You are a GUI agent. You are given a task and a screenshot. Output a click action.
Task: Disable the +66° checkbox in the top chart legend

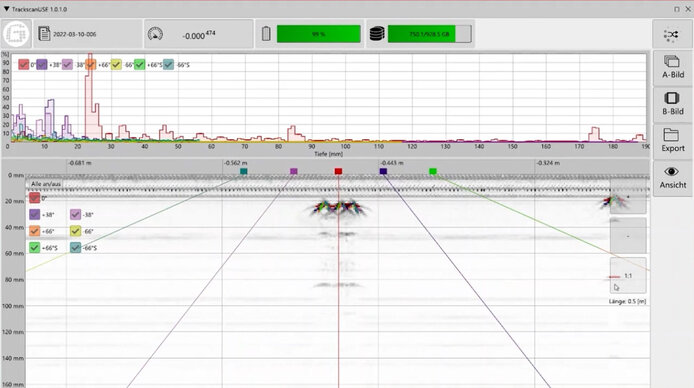click(90, 65)
